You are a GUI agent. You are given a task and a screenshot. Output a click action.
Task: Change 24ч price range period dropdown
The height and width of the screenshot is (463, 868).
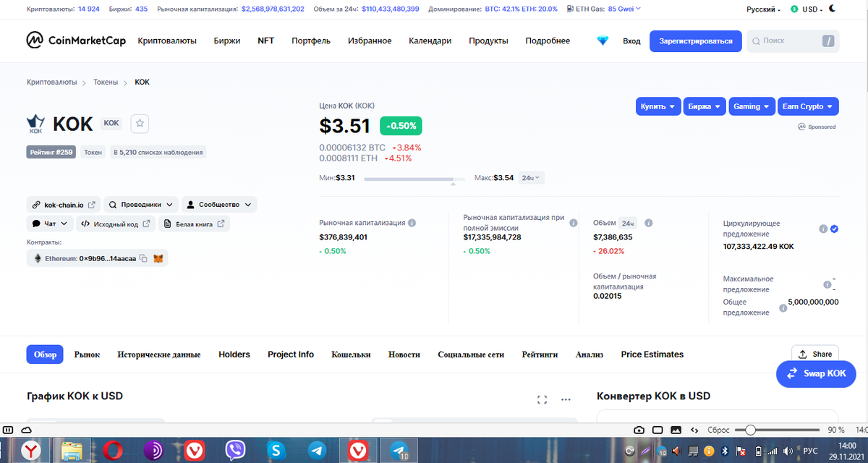point(532,177)
